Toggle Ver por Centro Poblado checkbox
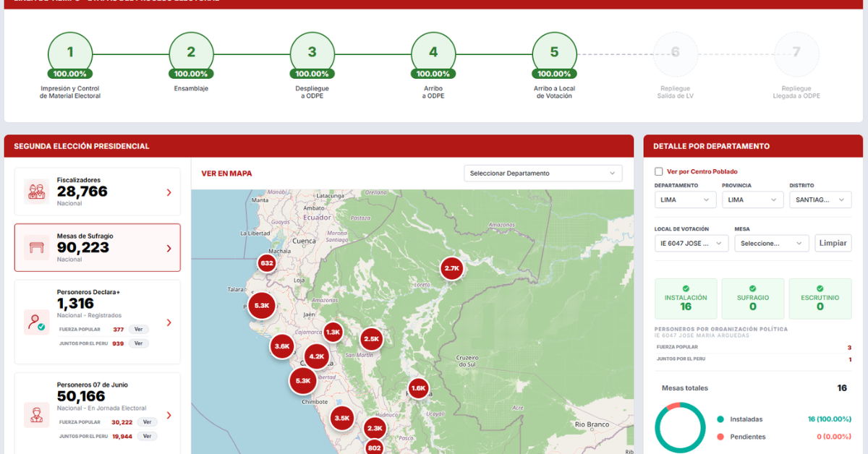Screen dimensions: 868x454 coord(658,171)
